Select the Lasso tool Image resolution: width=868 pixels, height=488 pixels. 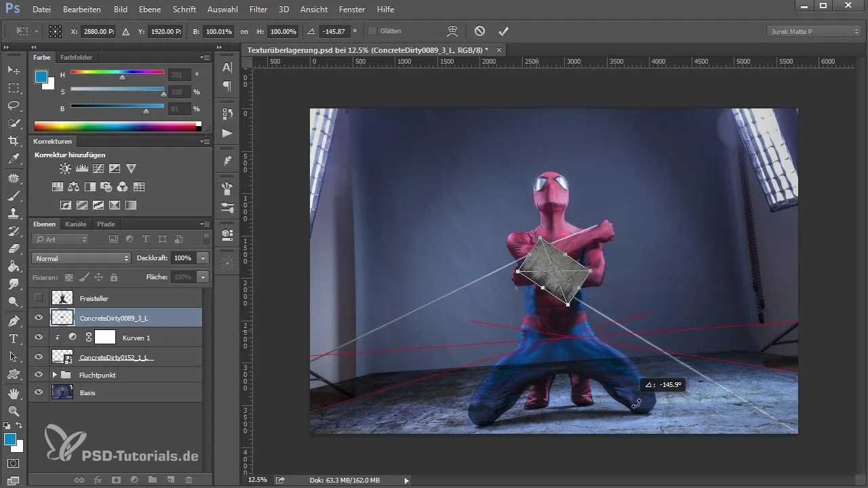pos(13,106)
